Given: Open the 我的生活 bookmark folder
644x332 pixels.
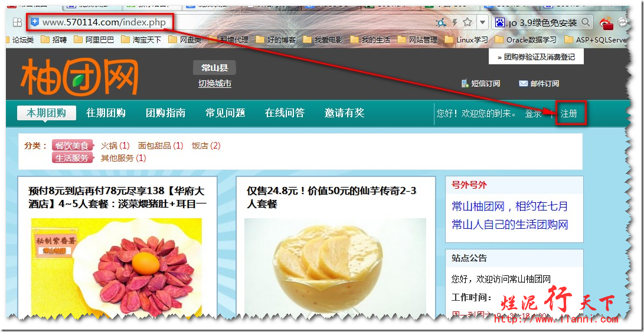Looking at the screenshot, I should click(371, 40).
